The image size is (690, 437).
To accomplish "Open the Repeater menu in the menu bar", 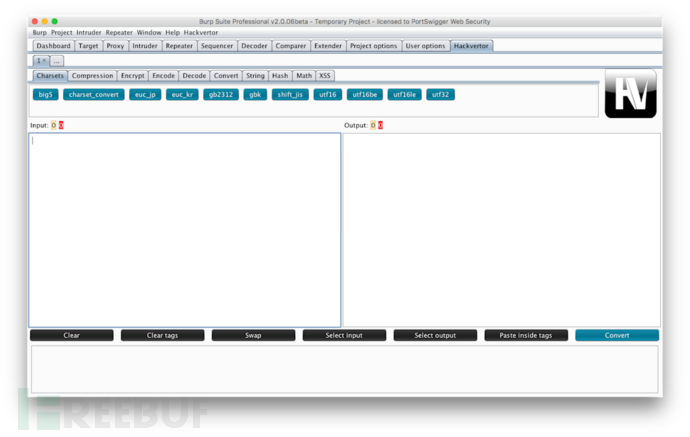I will click(119, 33).
